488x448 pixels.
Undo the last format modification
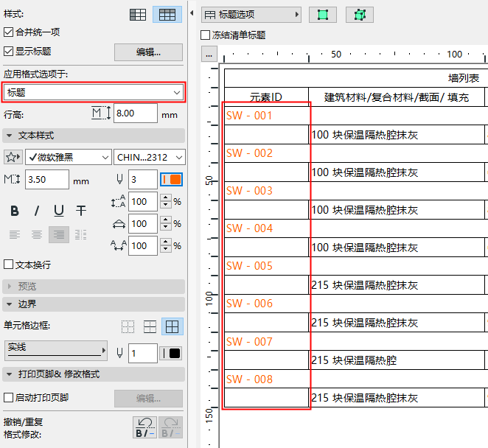[145, 427]
